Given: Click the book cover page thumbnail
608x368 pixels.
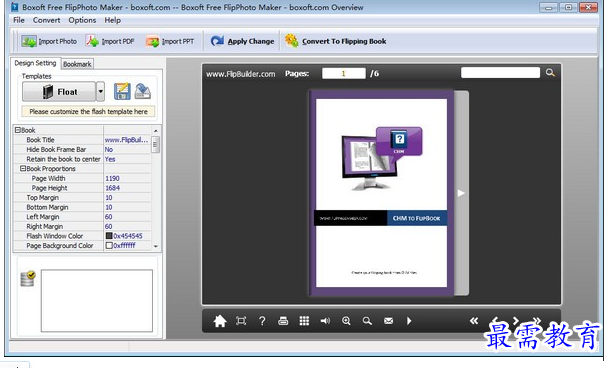Looking at the screenshot, I should click(x=382, y=193).
